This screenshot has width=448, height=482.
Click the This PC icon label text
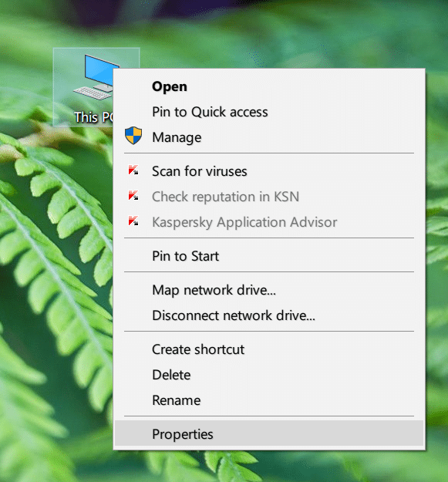pos(94,117)
